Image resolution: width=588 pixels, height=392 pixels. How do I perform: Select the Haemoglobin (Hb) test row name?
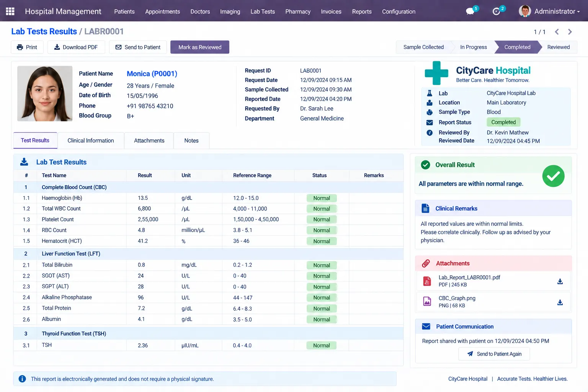pos(62,198)
